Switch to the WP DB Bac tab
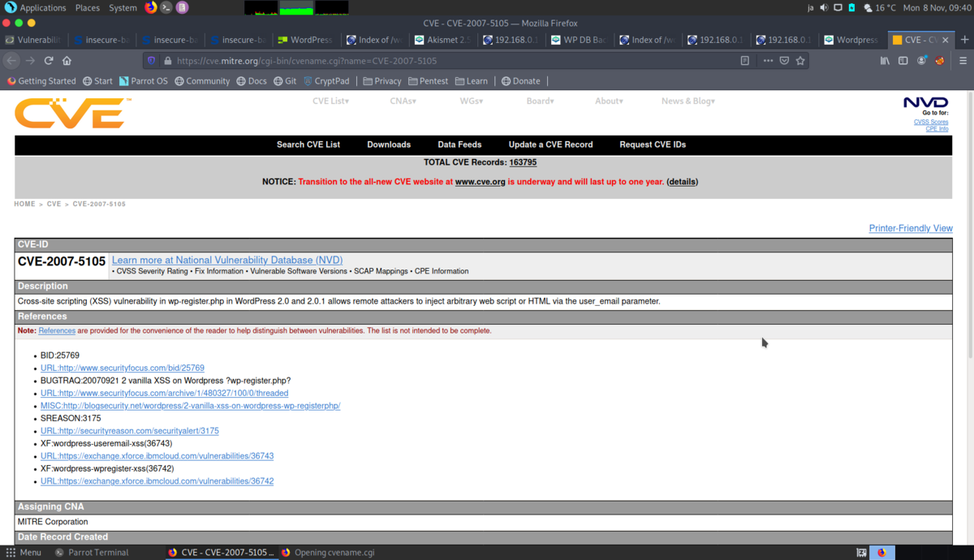The image size is (974, 560). 579,39
